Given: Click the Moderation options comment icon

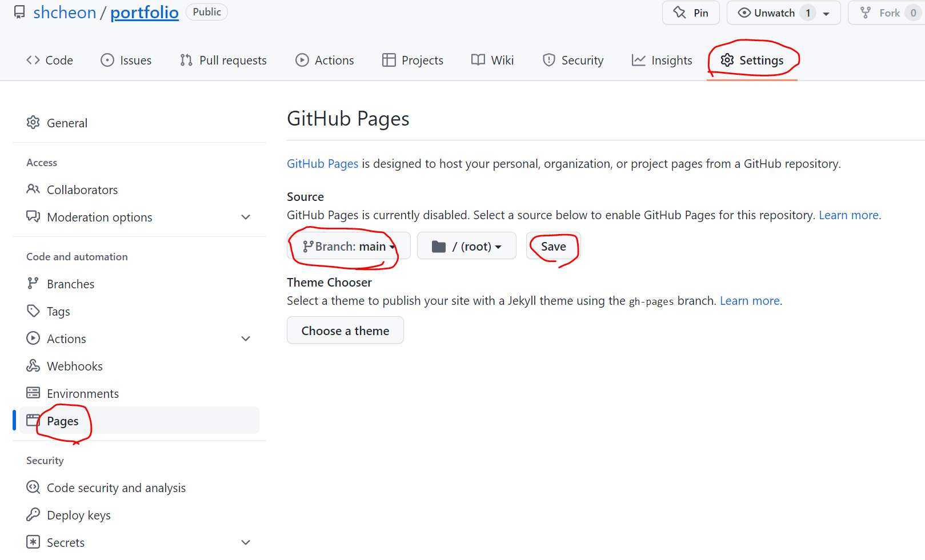Looking at the screenshot, I should pyautogui.click(x=33, y=216).
